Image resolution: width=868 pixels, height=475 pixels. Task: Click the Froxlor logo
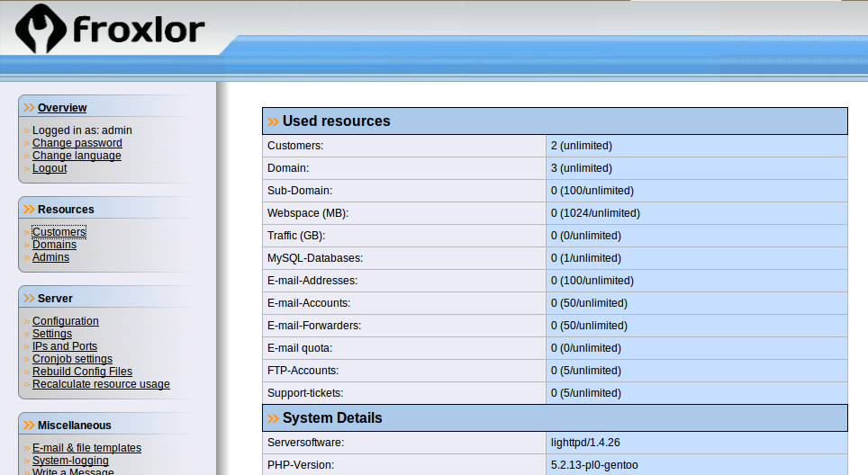110,31
